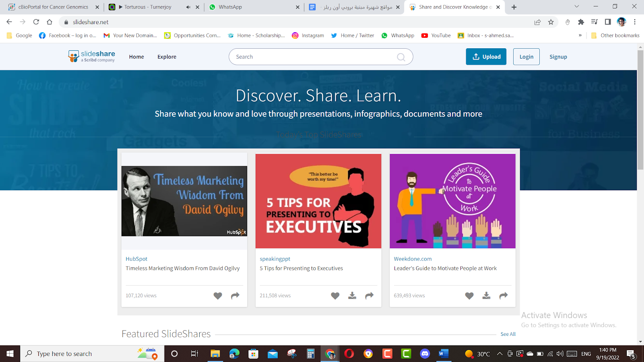Open the Motivate People at Work thumbnail

(x=452, y=201)
